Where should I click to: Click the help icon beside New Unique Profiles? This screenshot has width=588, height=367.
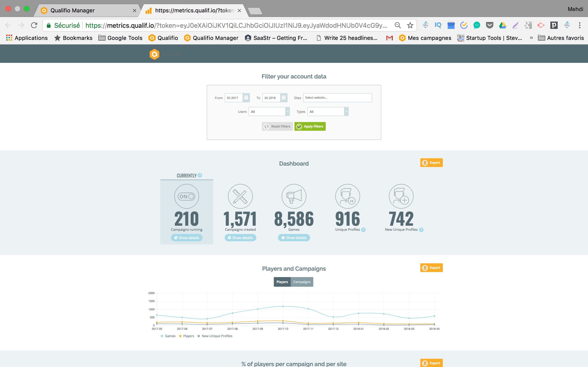421,230
